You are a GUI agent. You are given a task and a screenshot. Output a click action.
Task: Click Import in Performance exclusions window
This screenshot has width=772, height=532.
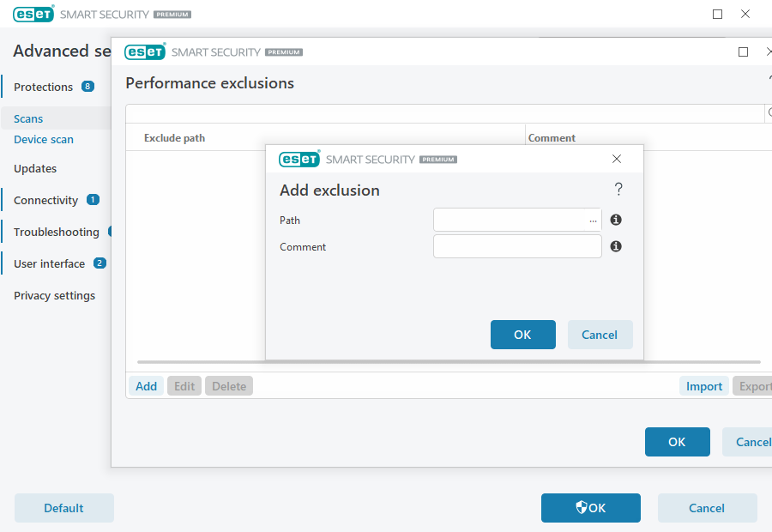click(x=704, y=386)
